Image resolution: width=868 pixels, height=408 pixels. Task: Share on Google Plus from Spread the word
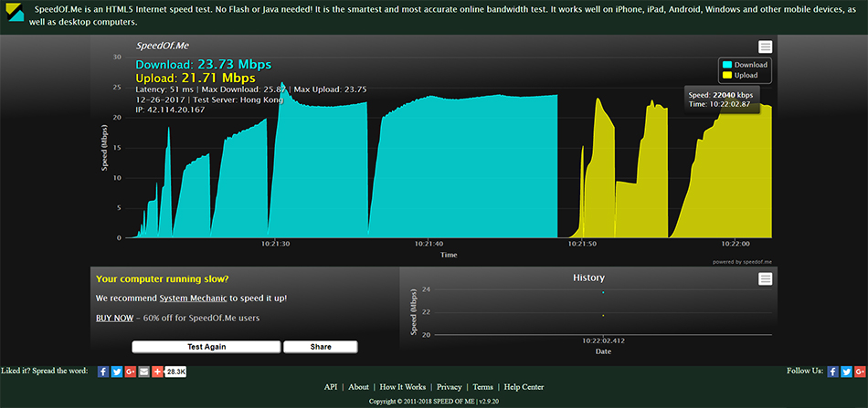point(131,372)
